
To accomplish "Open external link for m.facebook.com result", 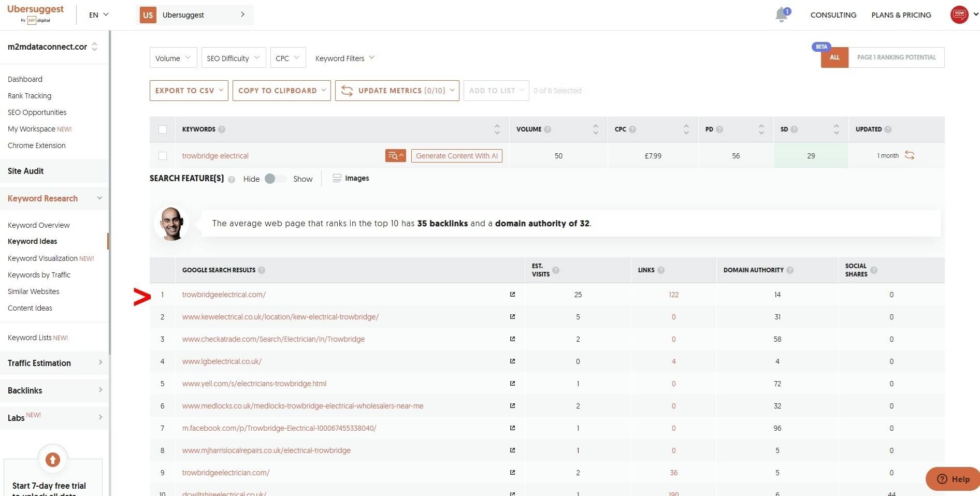I will [x=512, y=428].
